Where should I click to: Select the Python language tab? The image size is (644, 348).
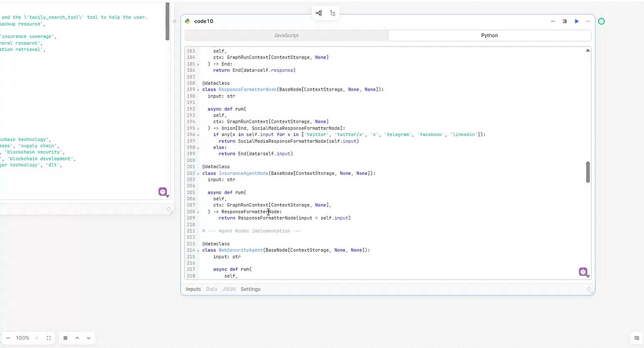489,35
